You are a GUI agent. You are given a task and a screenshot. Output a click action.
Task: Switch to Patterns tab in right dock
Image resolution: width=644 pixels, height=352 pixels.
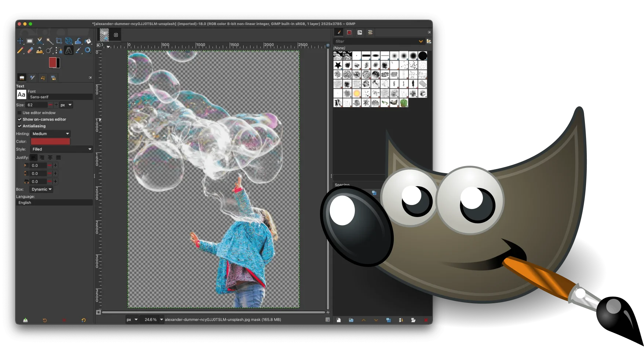tap(349, 33)
